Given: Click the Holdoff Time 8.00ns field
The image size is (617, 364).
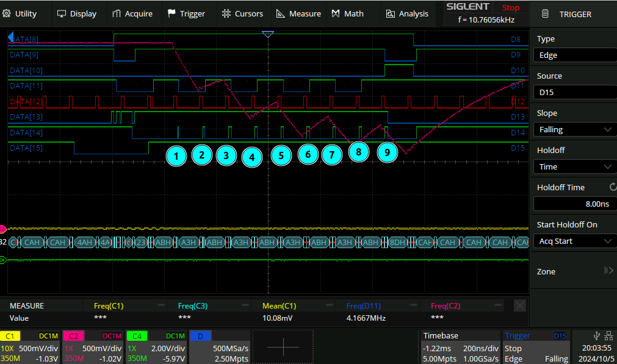Looking at the screenshot, I should click(574, 204).
